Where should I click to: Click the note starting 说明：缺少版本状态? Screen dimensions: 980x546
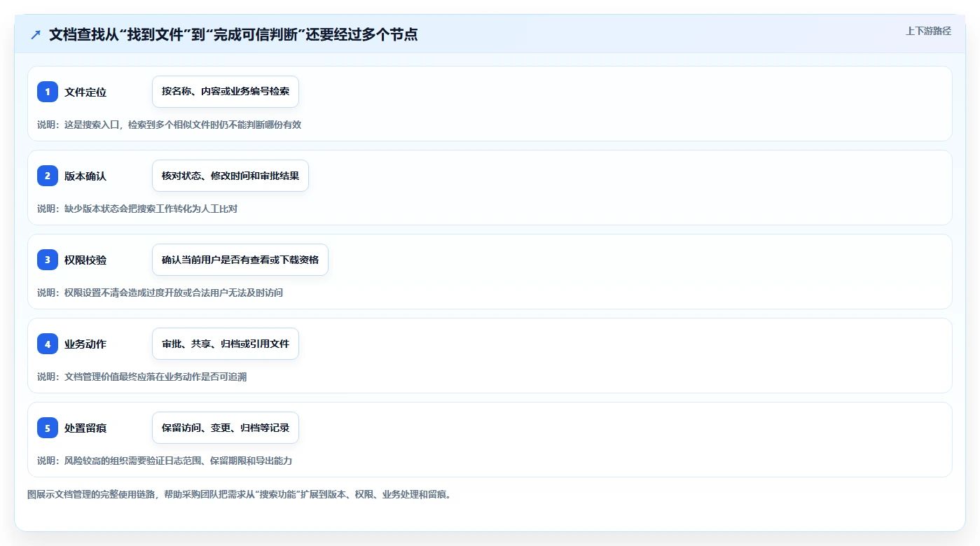pos(137,209)
